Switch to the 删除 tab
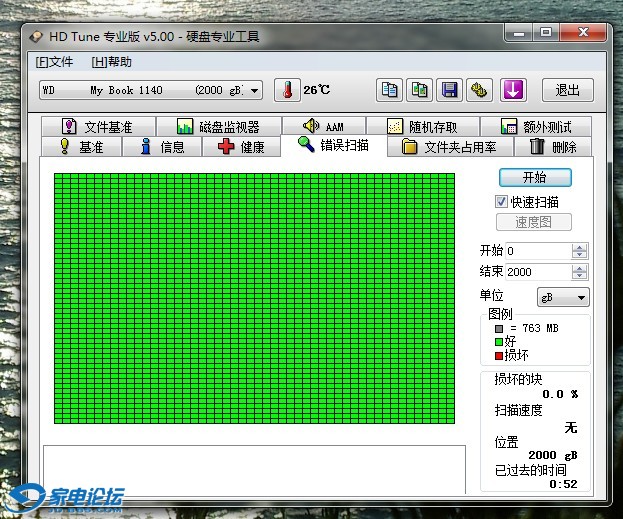623x519 pixels. click(x=553, y=147)
